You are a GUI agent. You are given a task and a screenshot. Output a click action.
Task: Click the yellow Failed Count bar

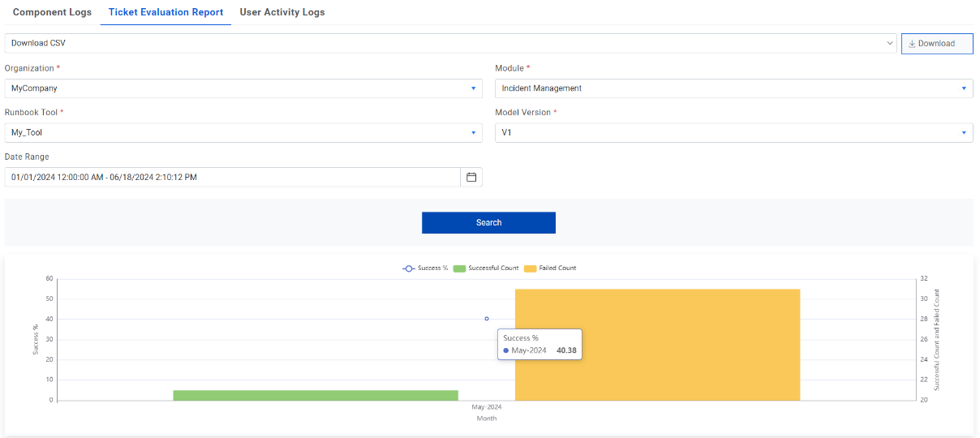(657, 345)
